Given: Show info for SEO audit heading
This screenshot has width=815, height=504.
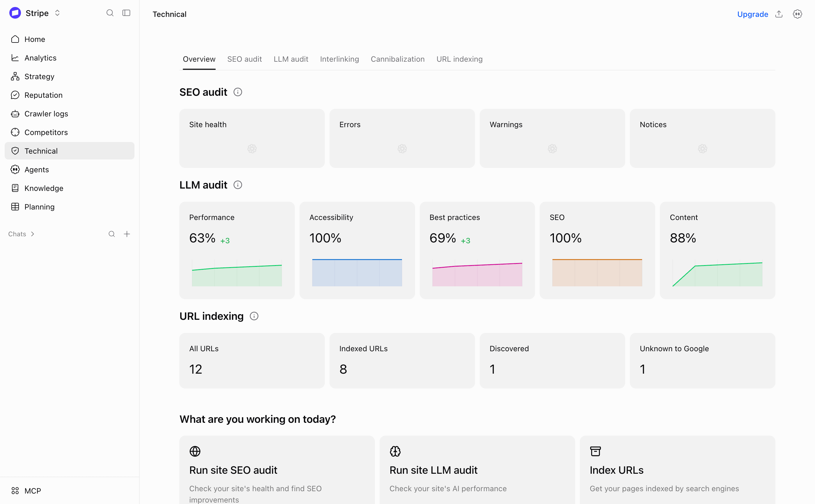Looking at the screenshot, I should (238, 92).
